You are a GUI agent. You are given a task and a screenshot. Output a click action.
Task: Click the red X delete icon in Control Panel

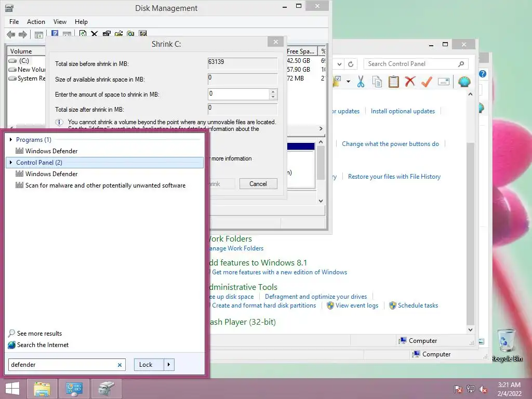click(410, 82)
